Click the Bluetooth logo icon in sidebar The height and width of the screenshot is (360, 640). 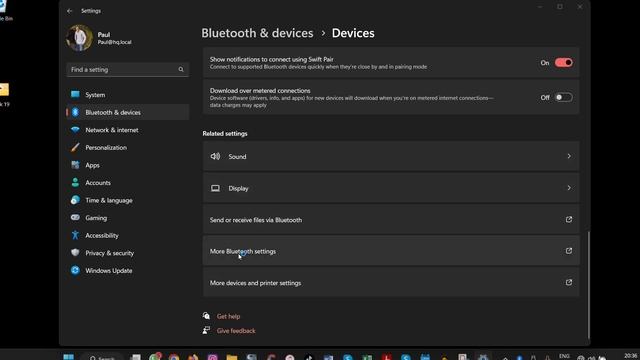click(x=75, y=112)
